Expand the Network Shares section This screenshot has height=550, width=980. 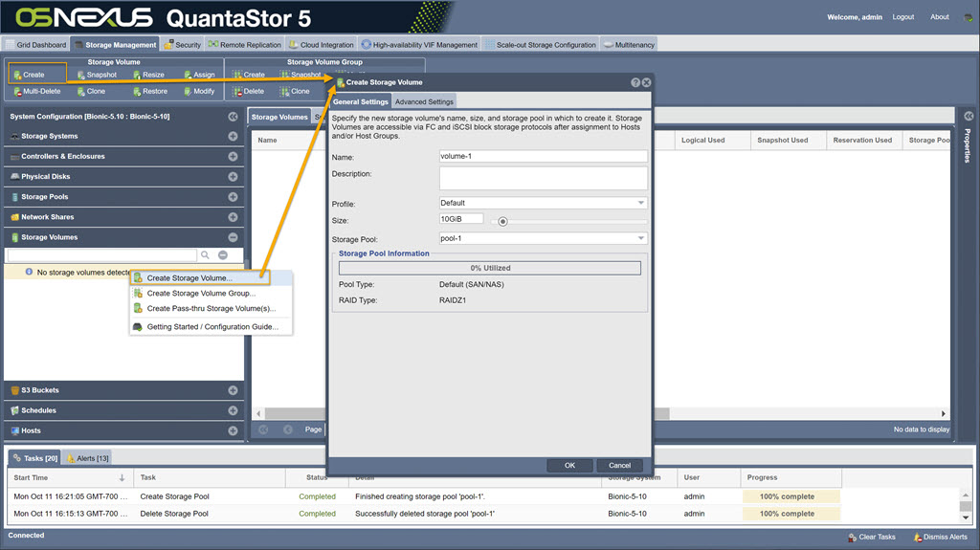pyautogui.click(x=233, y=217)
